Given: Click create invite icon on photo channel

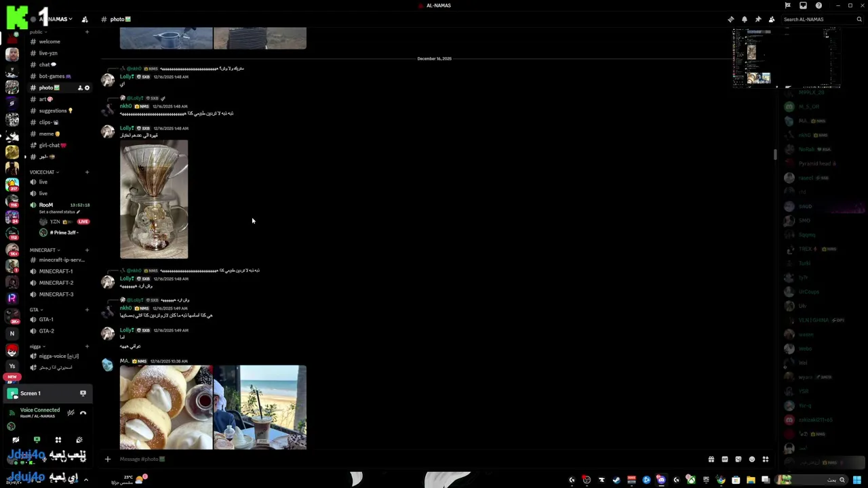Looking at the screenshot, I should tap(80, 87).
